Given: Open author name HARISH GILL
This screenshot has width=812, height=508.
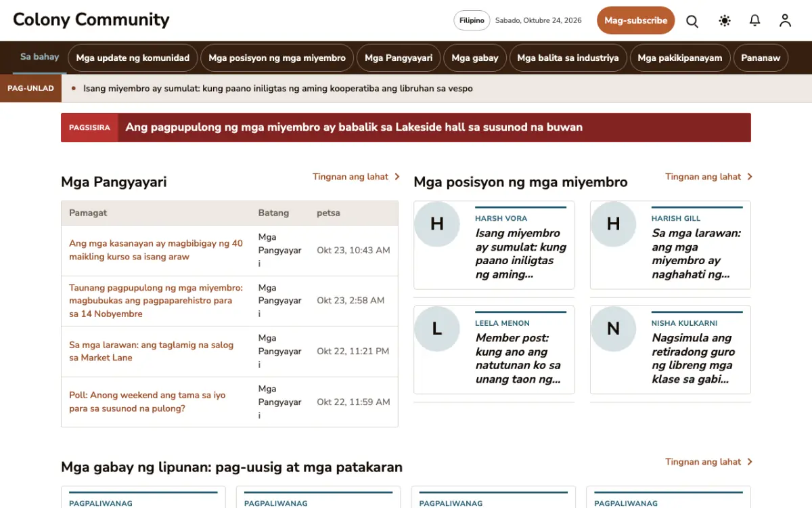Looking at the screenshot, I should click(676, 218).
